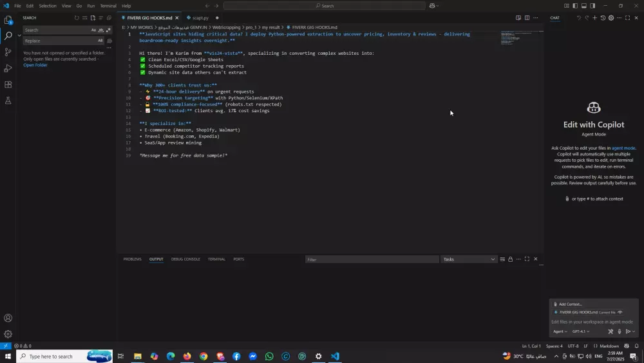Screen dimensions: 644x363
Task: Send the chat message
Action: [628, 331]
